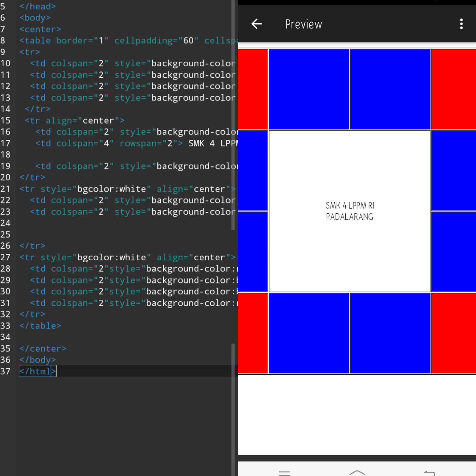Place cursor at "</html>" on line 37

[37, 371]
